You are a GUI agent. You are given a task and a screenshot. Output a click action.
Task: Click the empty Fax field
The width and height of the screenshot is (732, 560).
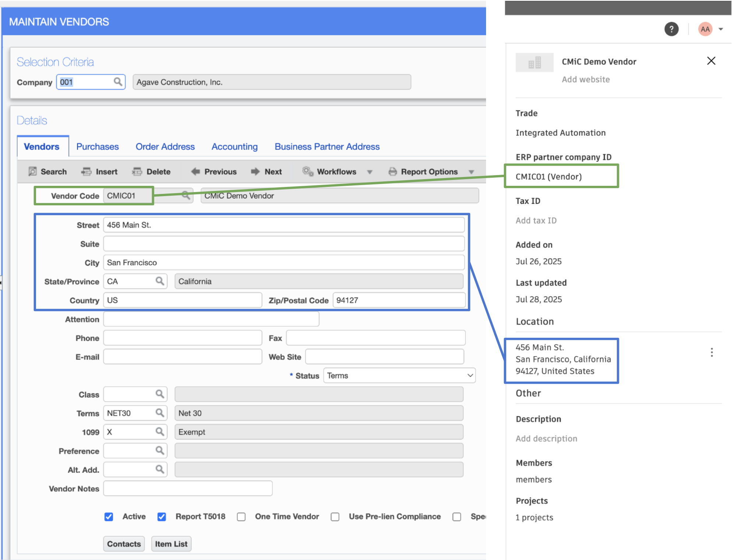(376, 338)
